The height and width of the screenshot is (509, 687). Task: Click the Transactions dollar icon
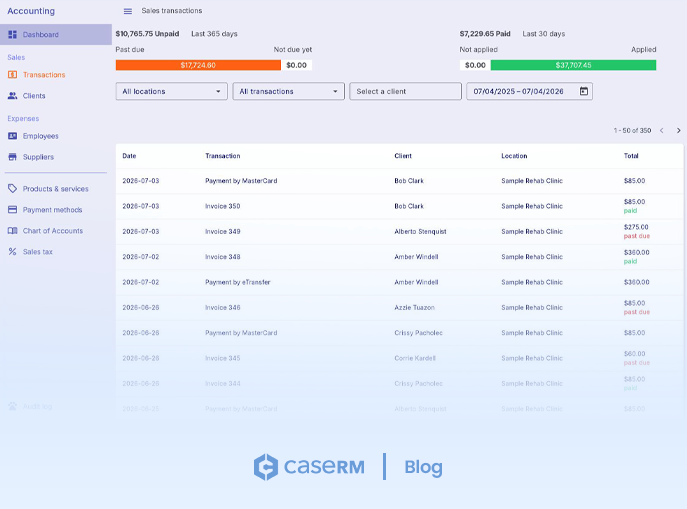[13, 74]
